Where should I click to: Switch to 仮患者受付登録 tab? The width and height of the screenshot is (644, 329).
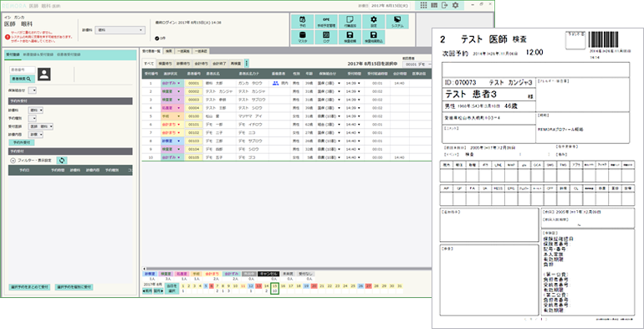[69, 54]
